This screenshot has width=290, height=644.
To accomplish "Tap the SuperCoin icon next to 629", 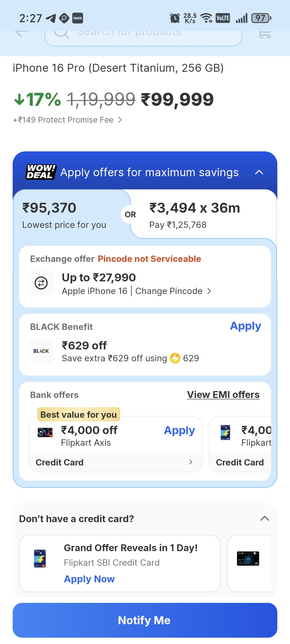I will [x=175, y=358].
